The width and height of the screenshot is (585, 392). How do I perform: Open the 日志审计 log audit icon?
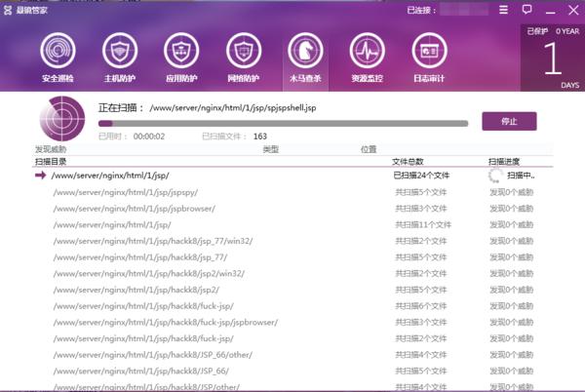point(429,51)
